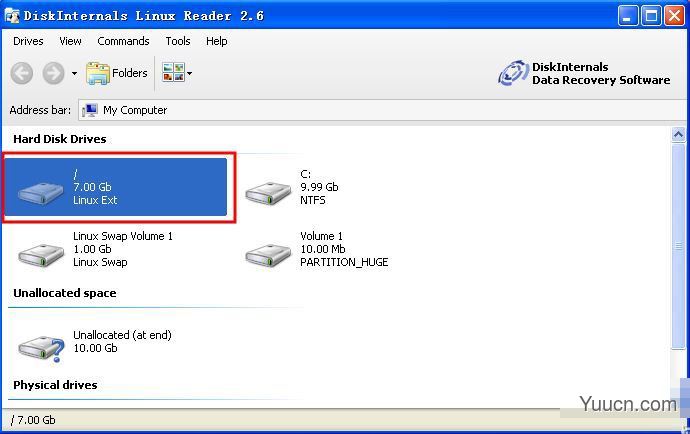Select the Unallocated (at end) drive icon
Image resolution: width=690 pixels, height=434 pixels.
pos(41,349)
